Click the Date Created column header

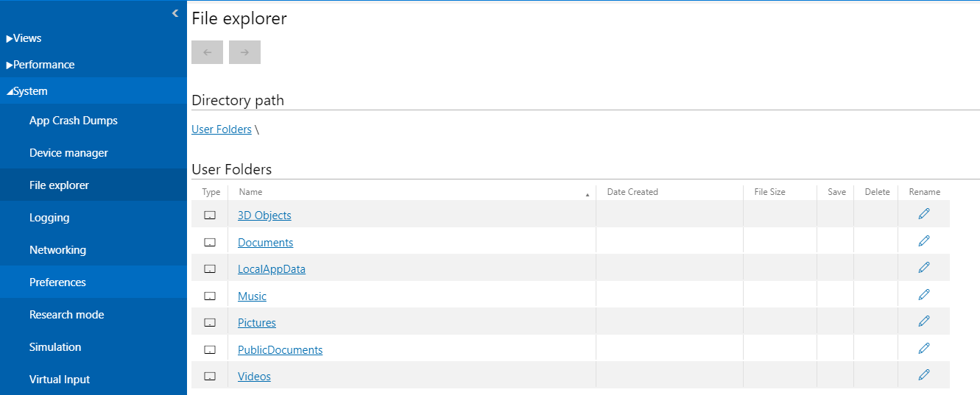(x=632, y=192)
